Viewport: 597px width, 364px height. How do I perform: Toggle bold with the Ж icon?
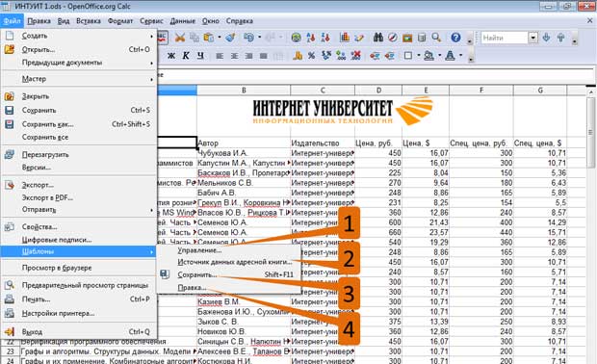(x=171, y=56)
